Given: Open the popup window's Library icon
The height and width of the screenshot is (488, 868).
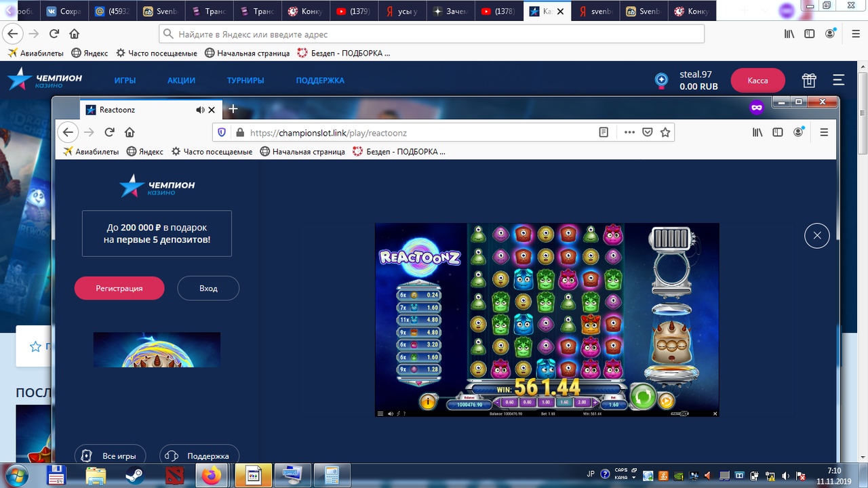Looking at the screenshot, I should pos(757,133).
